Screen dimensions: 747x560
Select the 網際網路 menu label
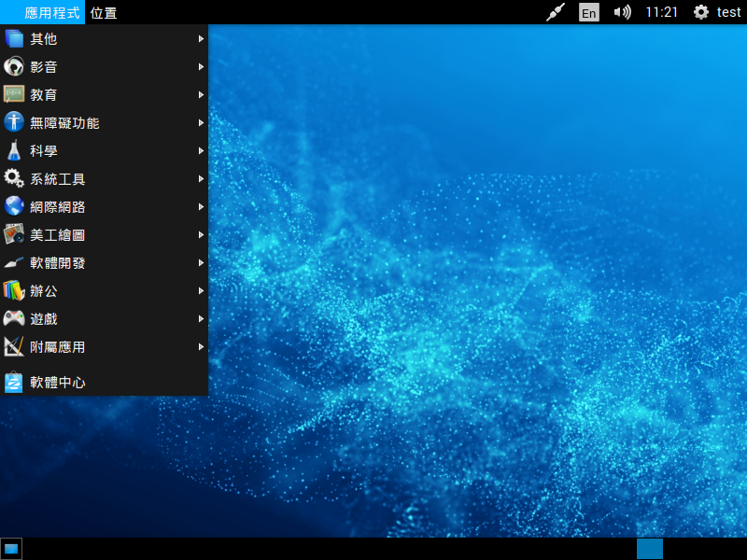click(x=58, y=206)
